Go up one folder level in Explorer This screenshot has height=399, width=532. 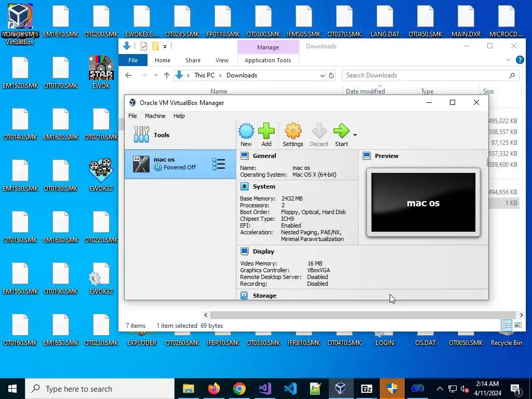167,75
